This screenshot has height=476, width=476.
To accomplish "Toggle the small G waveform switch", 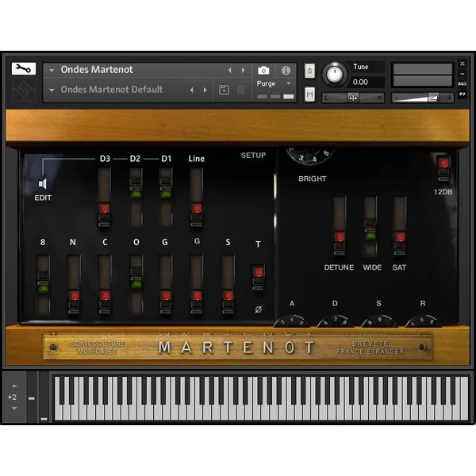I will [197, 284].
